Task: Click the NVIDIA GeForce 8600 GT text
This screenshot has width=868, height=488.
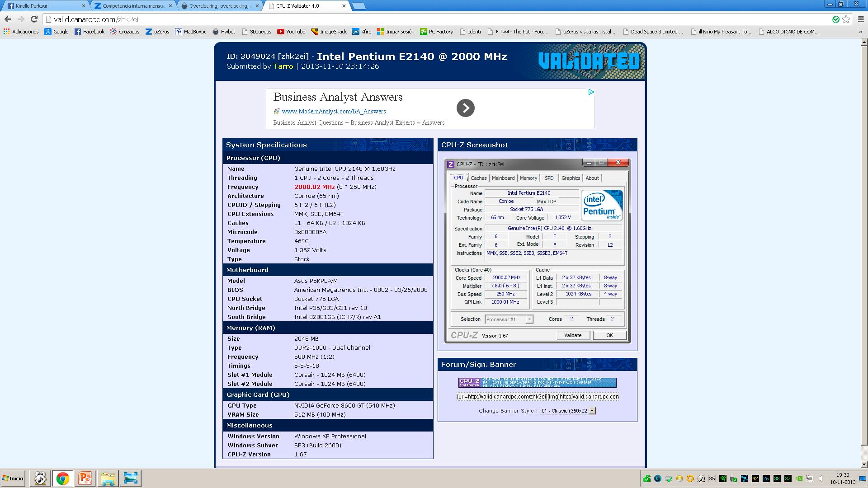Action: coord(344,405)
